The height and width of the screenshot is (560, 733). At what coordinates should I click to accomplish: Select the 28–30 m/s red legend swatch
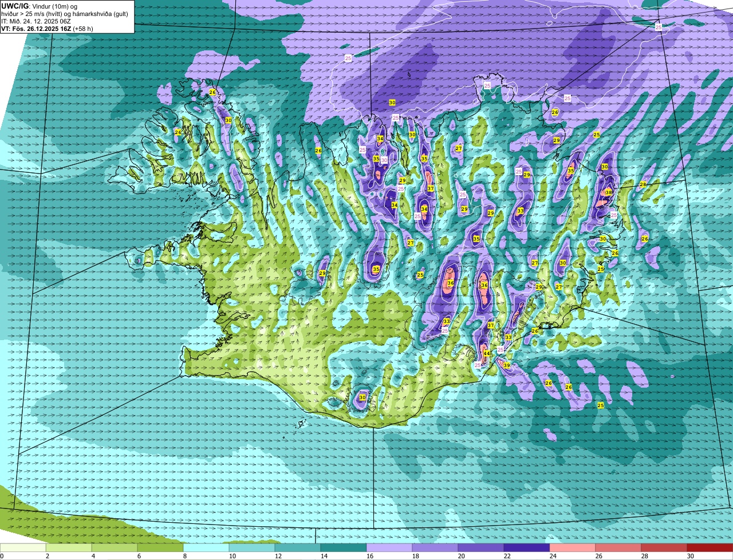click(664, 547)
